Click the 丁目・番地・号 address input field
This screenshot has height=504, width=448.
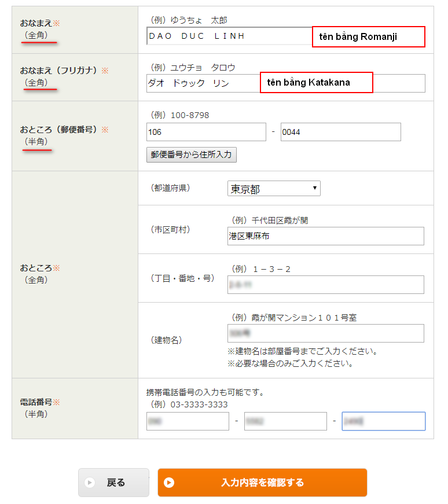coord(325,285)
